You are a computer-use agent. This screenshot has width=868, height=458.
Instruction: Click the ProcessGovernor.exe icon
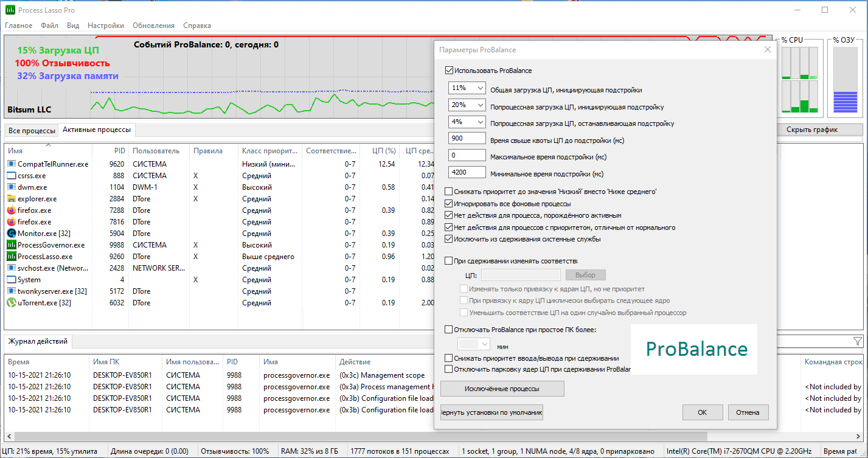(x=12, y=245)
